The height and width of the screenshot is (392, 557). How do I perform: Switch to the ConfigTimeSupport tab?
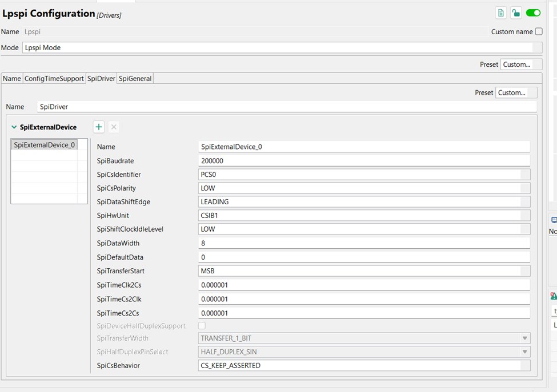click(x=54, y=78)
